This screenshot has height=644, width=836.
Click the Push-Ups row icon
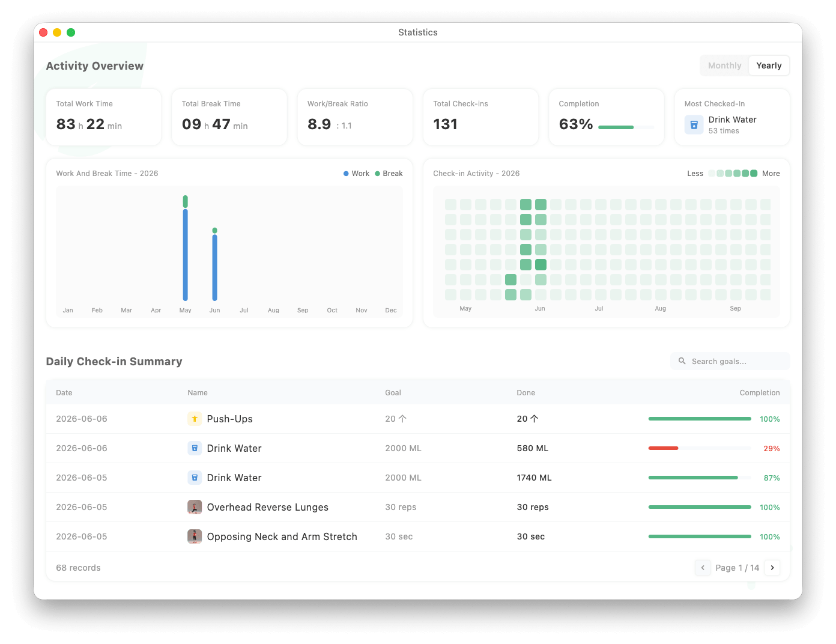pyautogui.click(x=195, y=419)
